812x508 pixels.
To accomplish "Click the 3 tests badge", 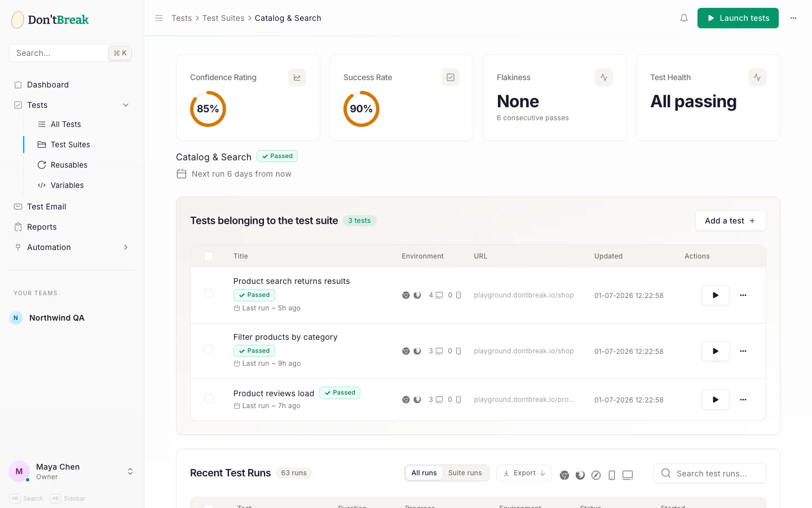I will click(359, 221).
